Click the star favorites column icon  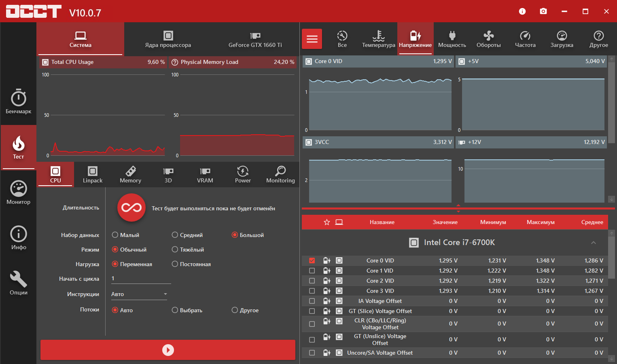(327, 222)
